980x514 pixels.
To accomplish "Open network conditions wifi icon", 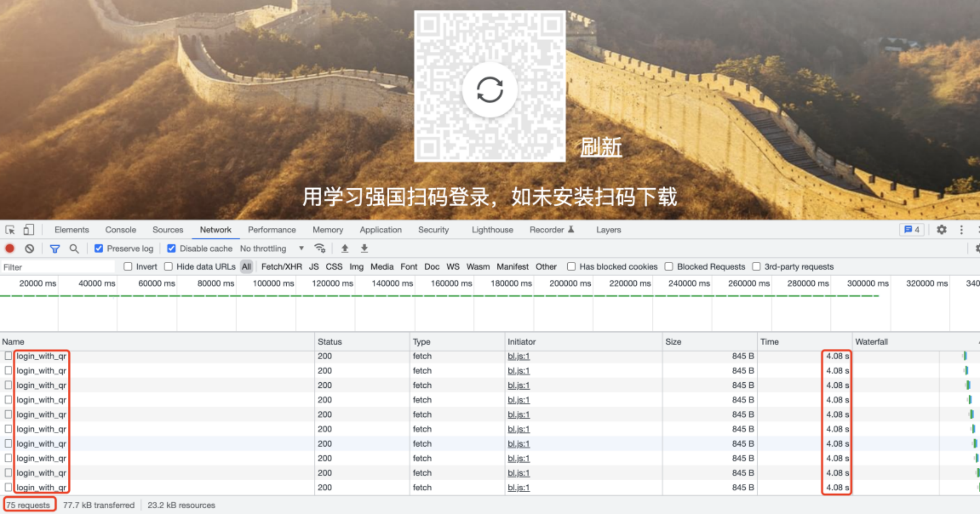I will click(320, 248).
